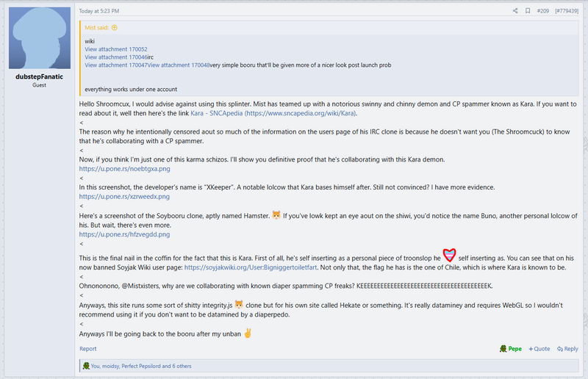View attachment 170052
Image resolution: width=588 pixels, height=379 pixels.
coord(116,49)
